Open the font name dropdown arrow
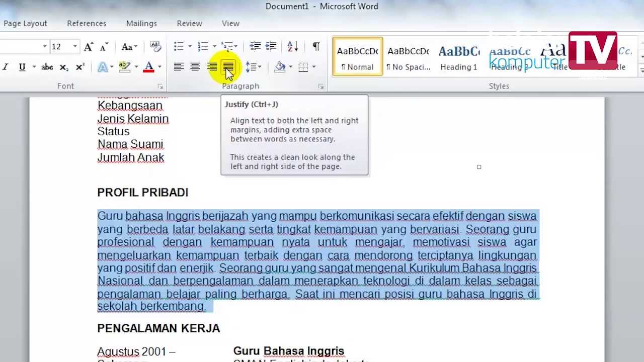Image resolution: width=644 pixels, height=362 pixels. [44, 47]
